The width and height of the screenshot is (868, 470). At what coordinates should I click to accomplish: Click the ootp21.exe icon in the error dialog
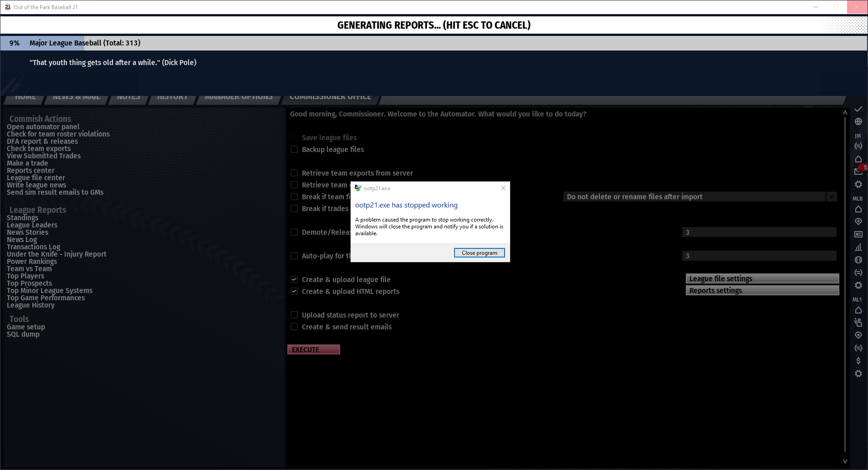click(358, 188)
